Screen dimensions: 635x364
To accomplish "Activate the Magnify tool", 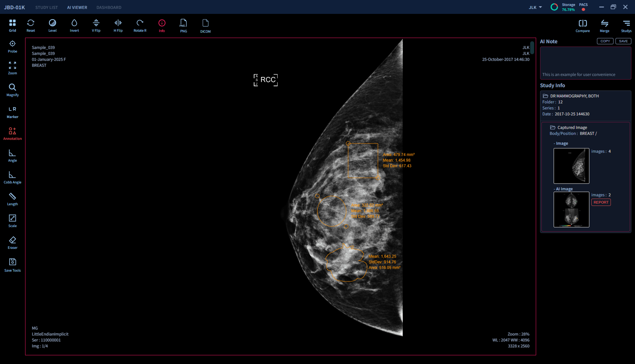I will point(12,90).
